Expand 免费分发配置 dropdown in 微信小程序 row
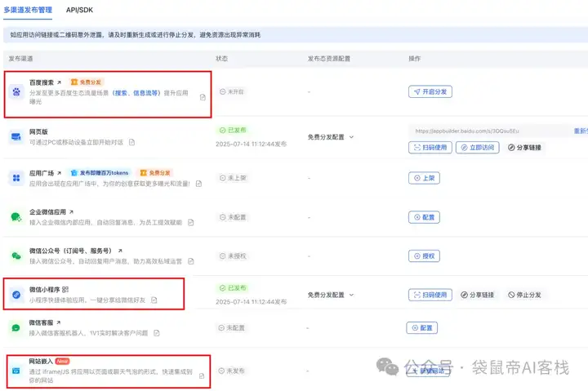This screenshot has width=588, height=391. click(x=331, y=295)
